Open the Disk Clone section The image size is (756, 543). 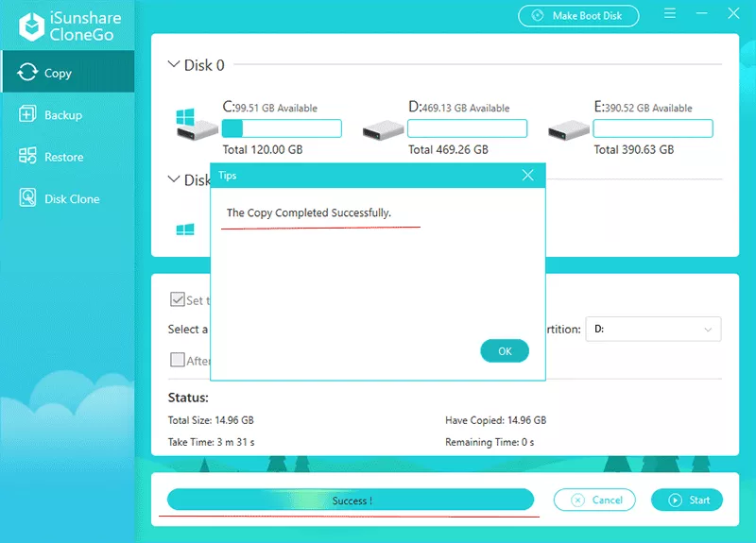coord(67,198)
